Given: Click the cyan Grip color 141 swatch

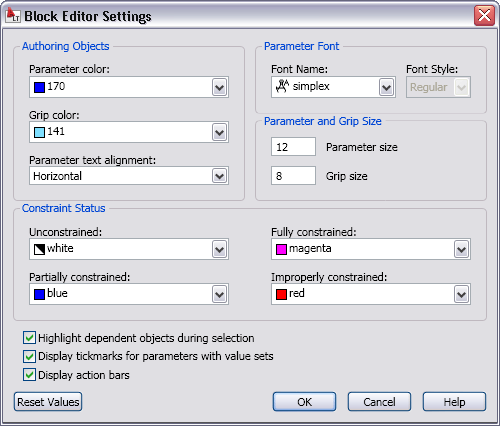Looking at the screenshot, I should (39, 132).
